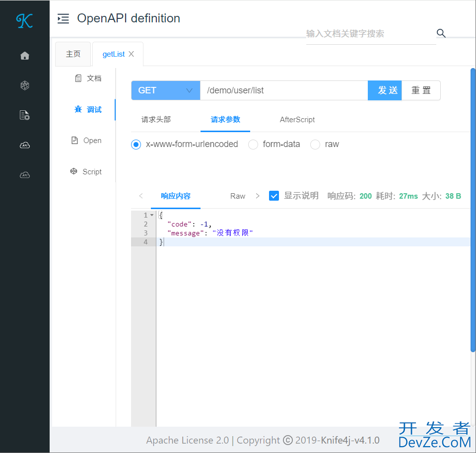
Task: Click the "code" key in response
Action: pos(179,224)
